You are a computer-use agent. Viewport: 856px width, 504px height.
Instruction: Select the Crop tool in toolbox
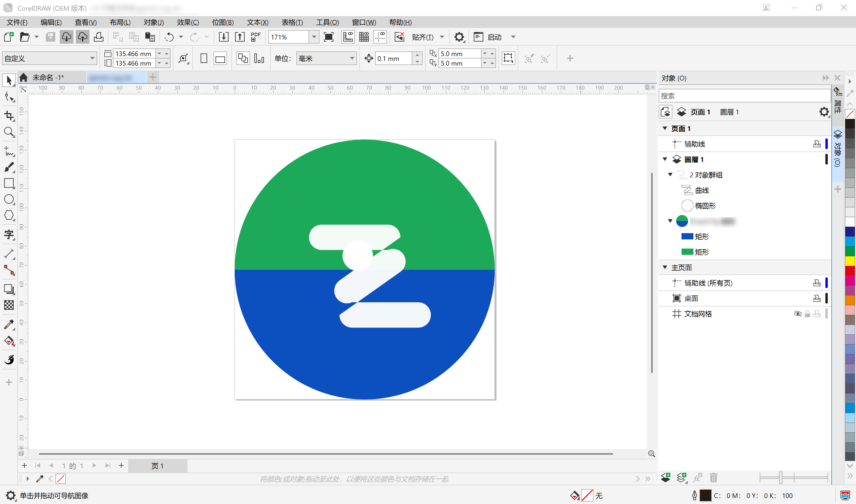(x=9, y=116)
